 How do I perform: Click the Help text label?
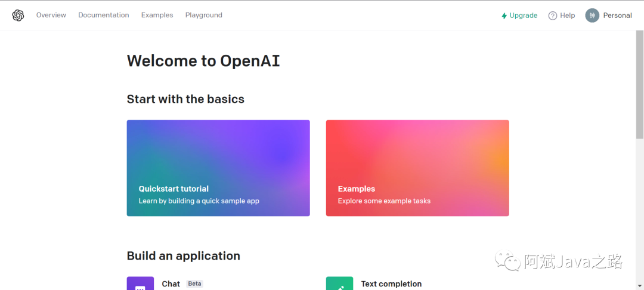(x=568, y=15)
